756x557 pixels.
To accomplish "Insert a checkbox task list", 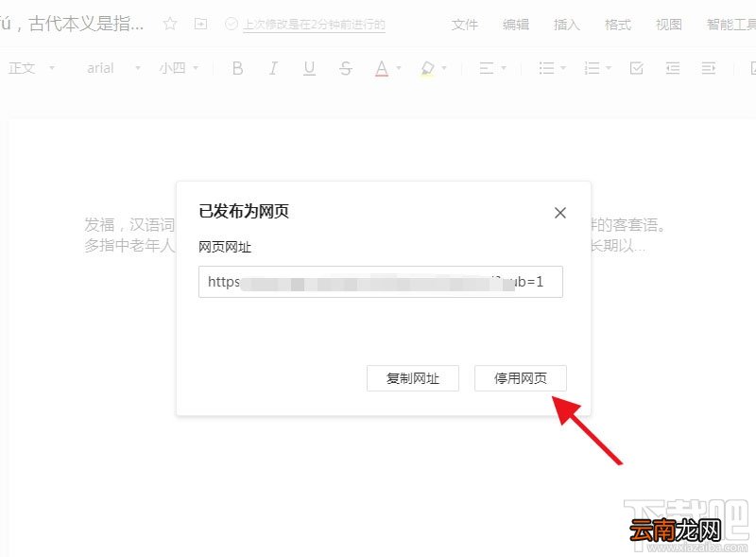I will click(x=636, y=68).
